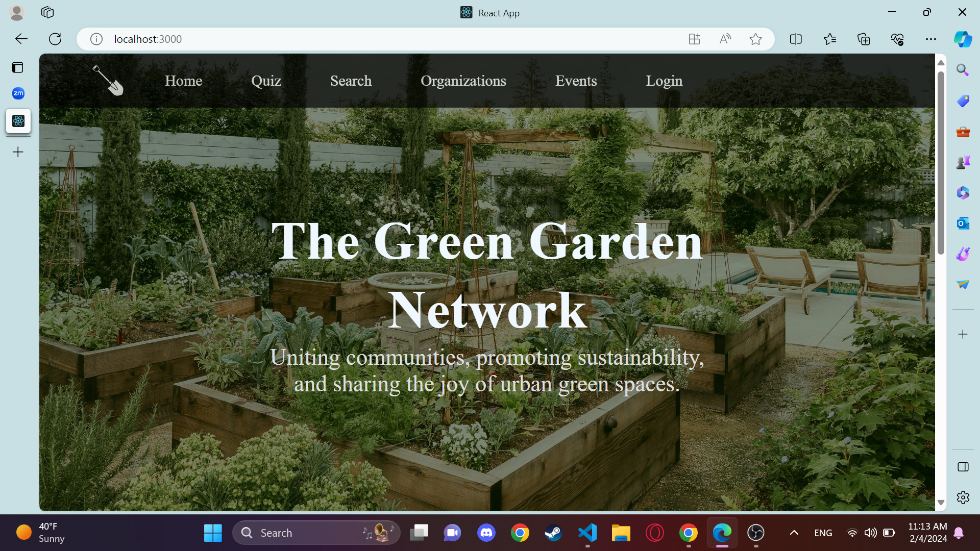
Task: Open the Tab actions menu icon
Action: coord(18,67)
